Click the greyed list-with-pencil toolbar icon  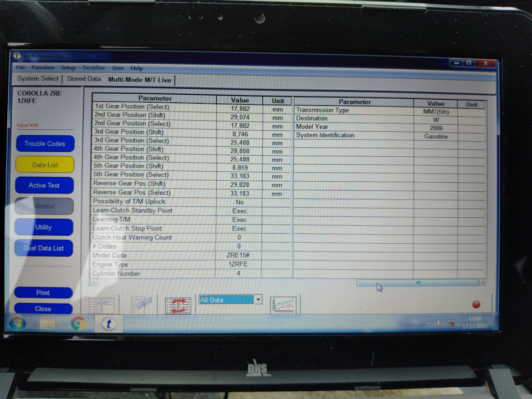tap(142, 305)
